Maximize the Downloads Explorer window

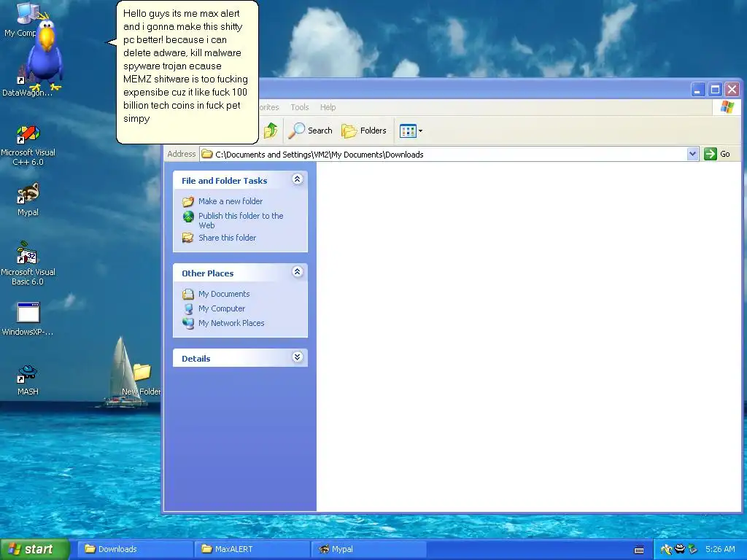click(x=715, y=89)
